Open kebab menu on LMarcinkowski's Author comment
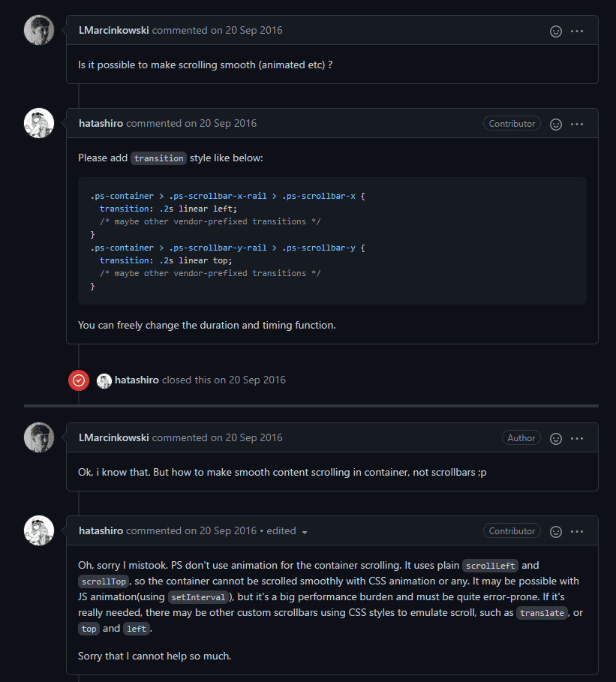 (577, 438)
